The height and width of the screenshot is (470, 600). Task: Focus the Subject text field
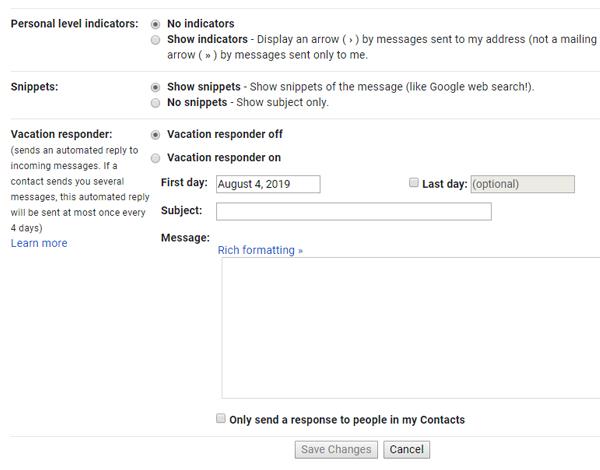click(x=353, y=211)
